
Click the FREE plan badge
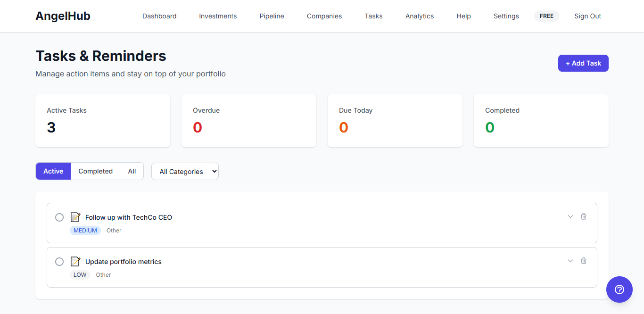[546, 16]
